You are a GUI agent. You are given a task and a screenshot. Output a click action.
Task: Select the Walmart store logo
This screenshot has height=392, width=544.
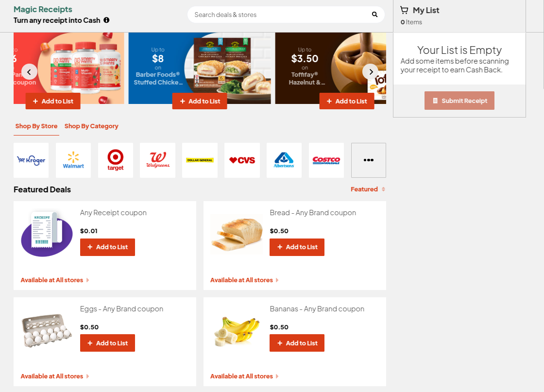(73, 160)
